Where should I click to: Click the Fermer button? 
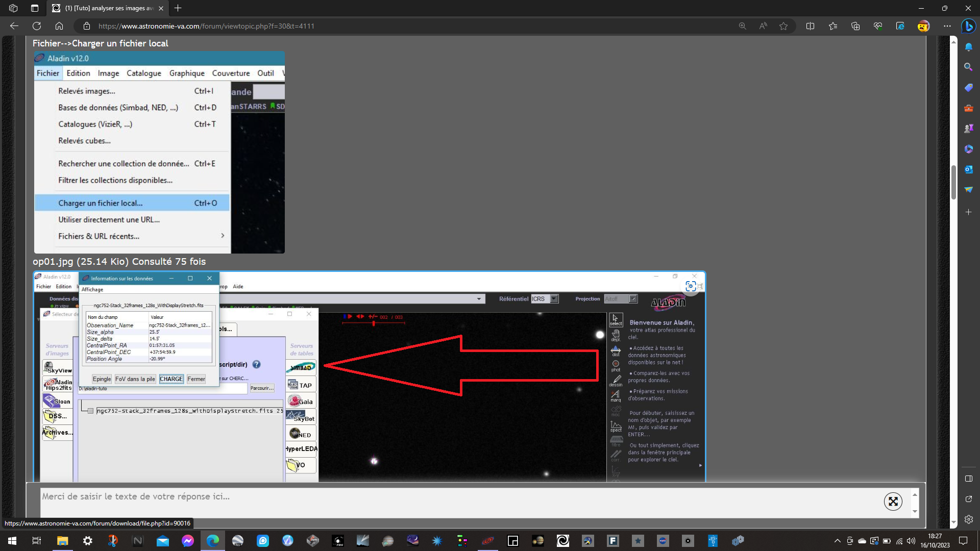[x=196, y=379]
